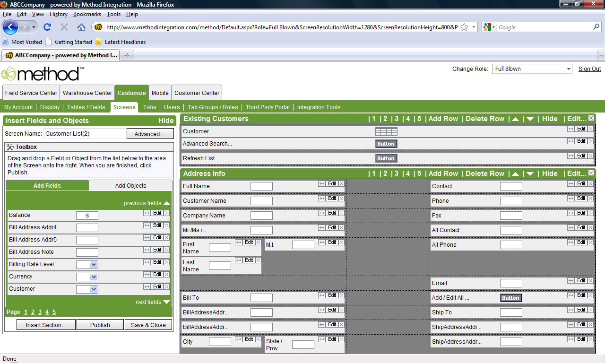
Task: Click the Screen Name input field
Action: click(85, 134)
